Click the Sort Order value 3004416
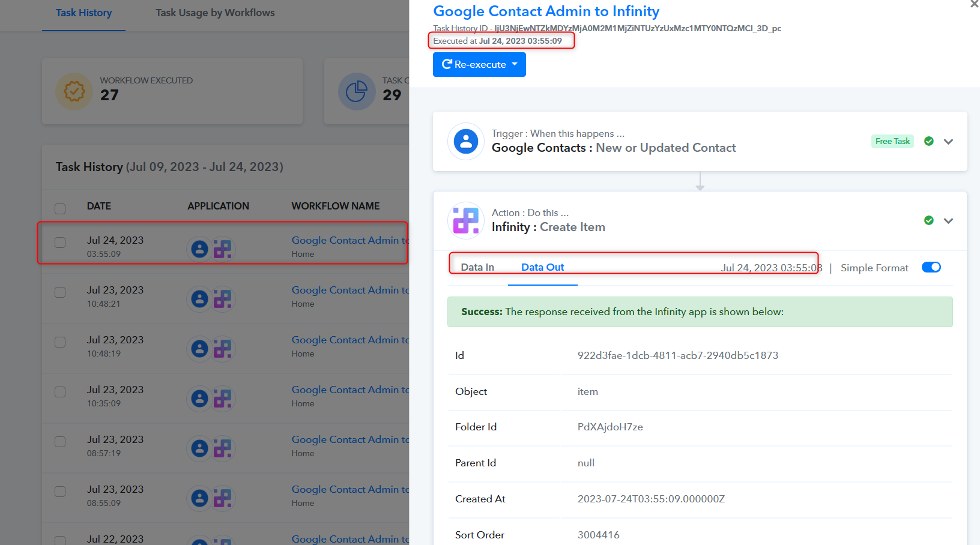This screenshot has height=545, width=980. (599, 535)
